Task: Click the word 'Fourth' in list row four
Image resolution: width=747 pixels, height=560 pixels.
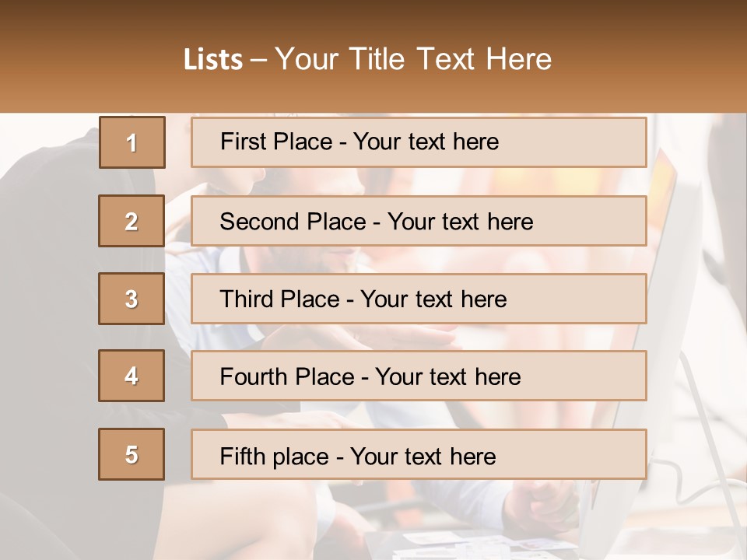Action: [254, 377]
